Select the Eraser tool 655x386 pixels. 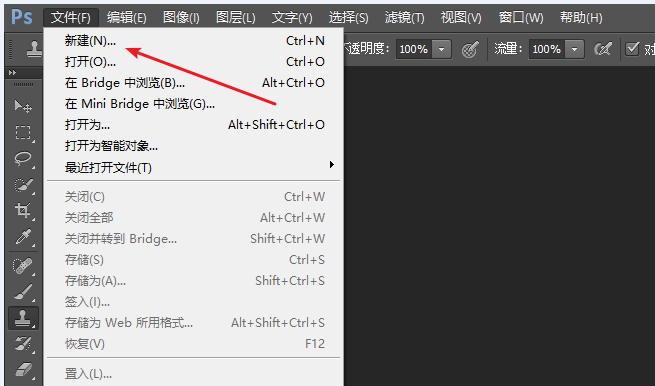23,370
